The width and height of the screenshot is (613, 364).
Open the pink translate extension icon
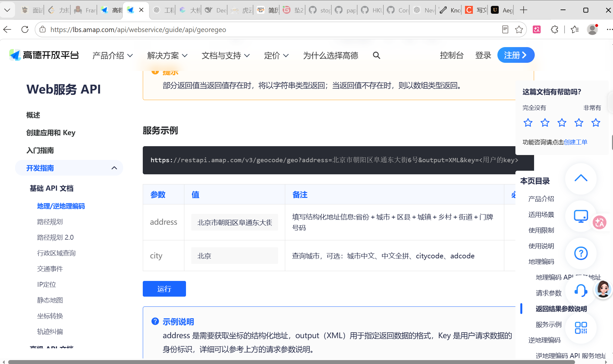(537, 29)
